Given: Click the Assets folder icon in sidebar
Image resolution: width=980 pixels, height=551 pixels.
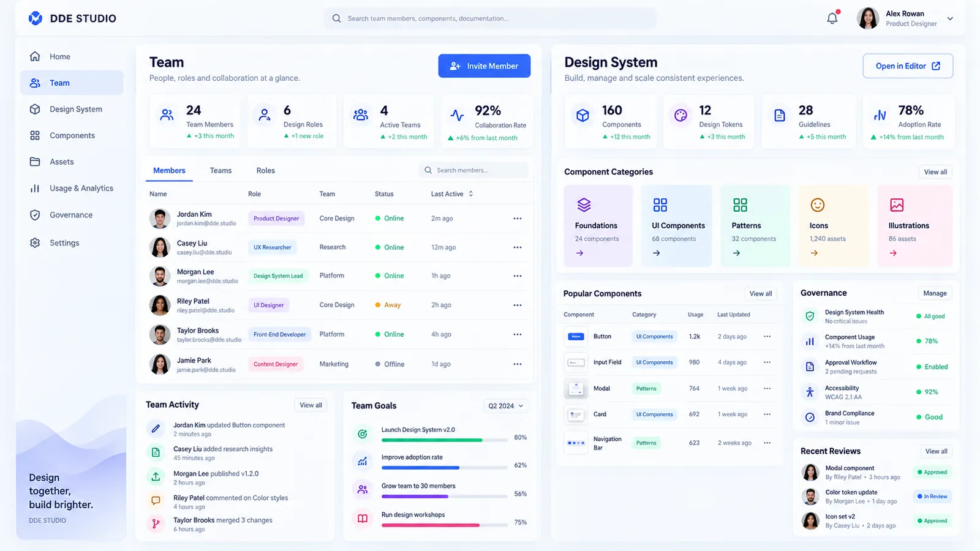Looking at the screenshot, I should point(35,162).
